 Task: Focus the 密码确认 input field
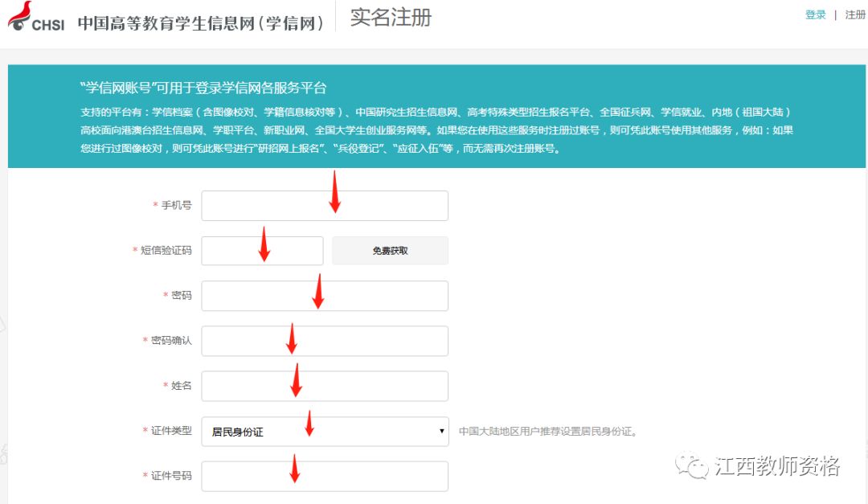325,341
